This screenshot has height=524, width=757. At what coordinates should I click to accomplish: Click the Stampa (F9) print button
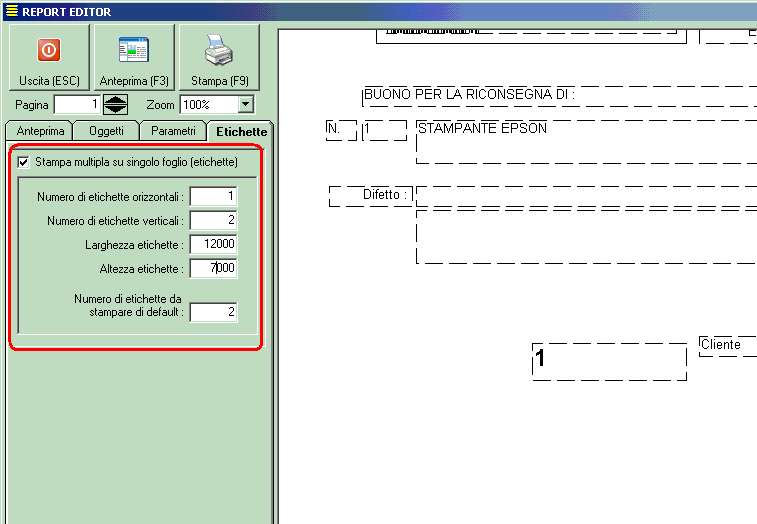[x=220, y=57]
